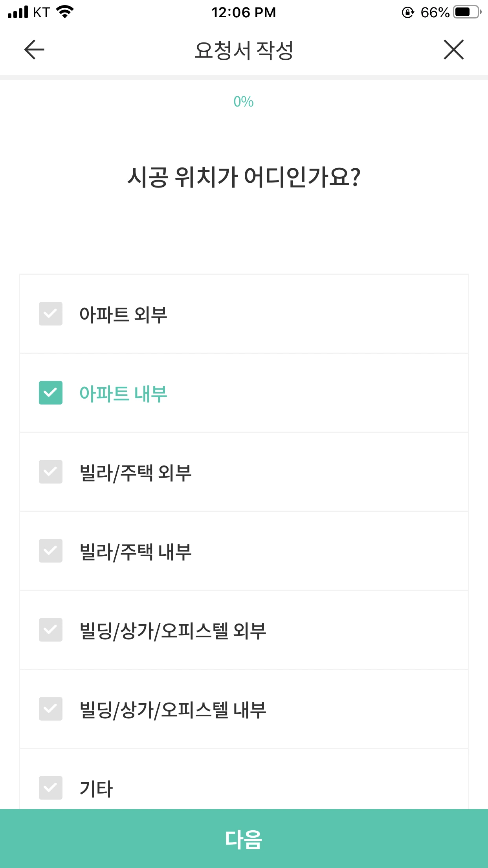Tap the 다음 button
Image resolution: width=488 pixels, height=868 pixels.
(244, 839)
